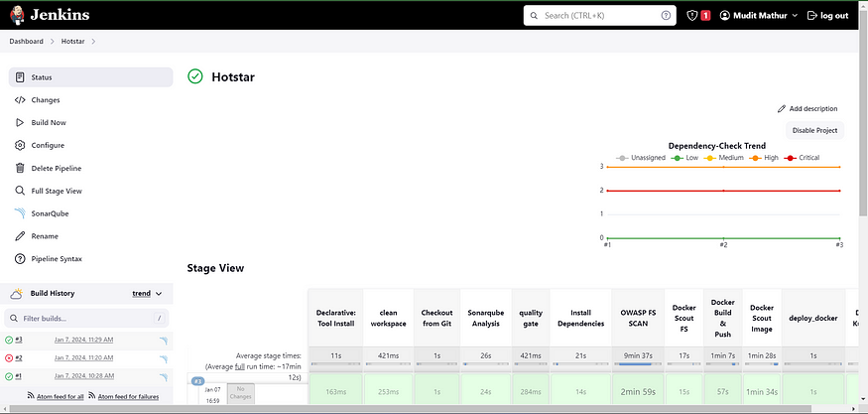Click the Pipeline Syntax help icon
The image size is (868, 414).
(x=20, y=259)
